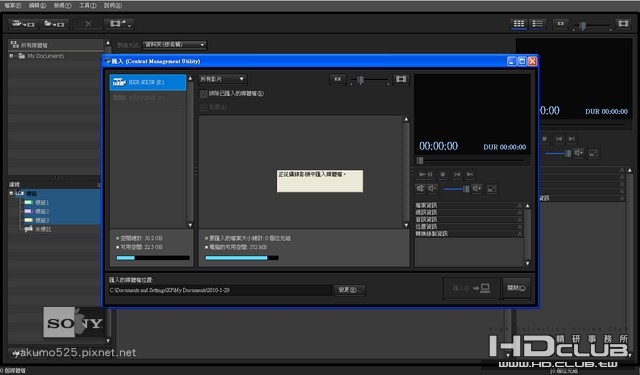Collapse the 標籤 labels tree node

coord(11,193)
